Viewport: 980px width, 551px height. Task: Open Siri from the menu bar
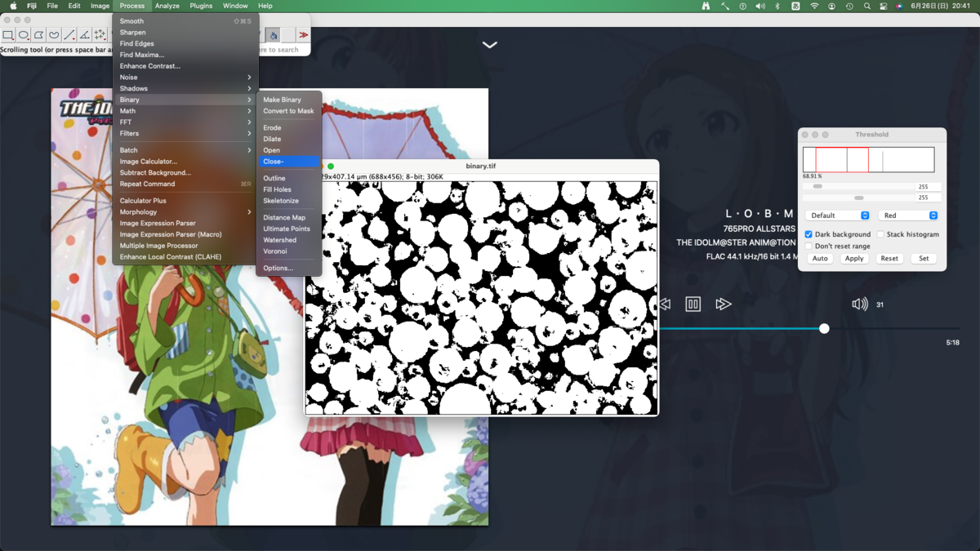(898, 6)
